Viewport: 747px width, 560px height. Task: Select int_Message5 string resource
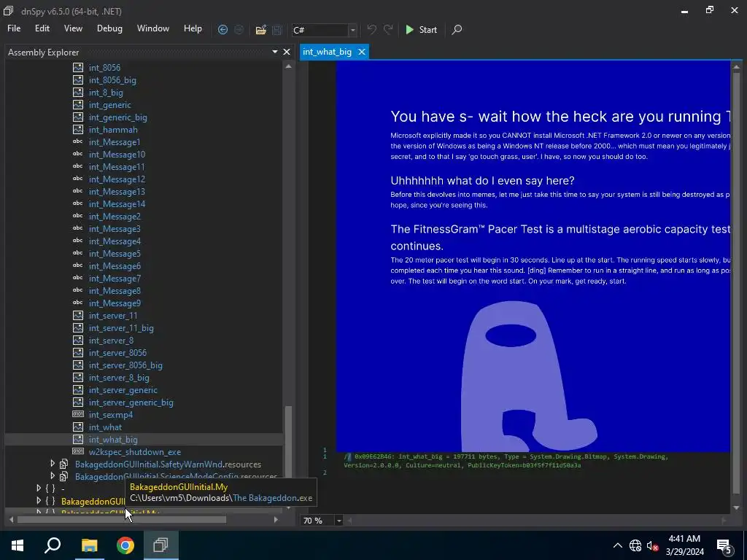(115, 253)
